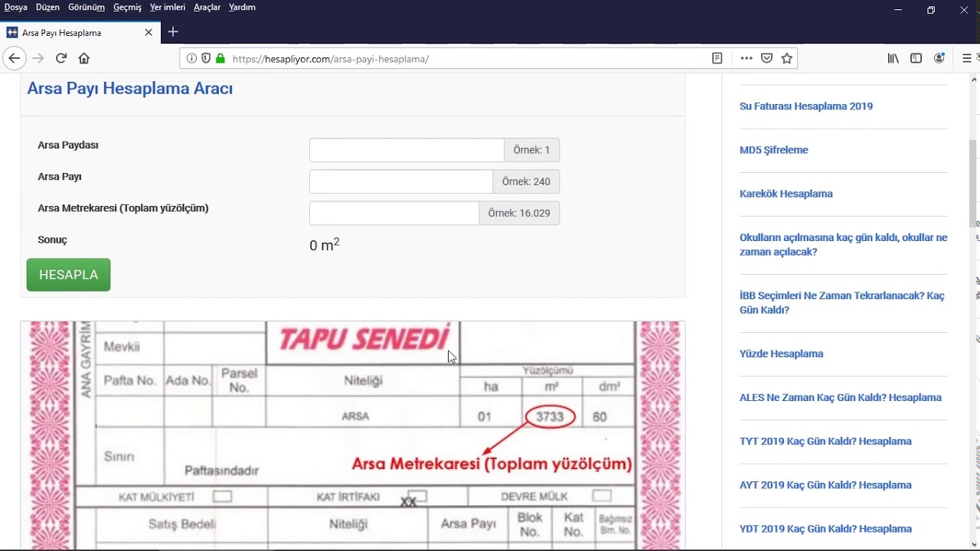
Task: Open the Dosya menu
Action: click(x=15, y=8)
